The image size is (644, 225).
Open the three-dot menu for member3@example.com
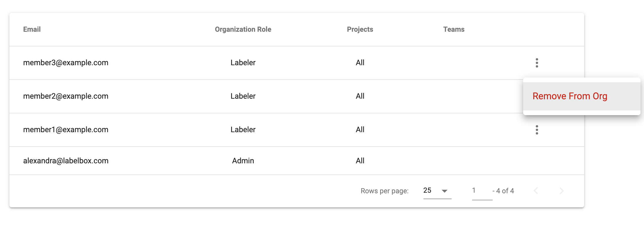tap(537, 63)
